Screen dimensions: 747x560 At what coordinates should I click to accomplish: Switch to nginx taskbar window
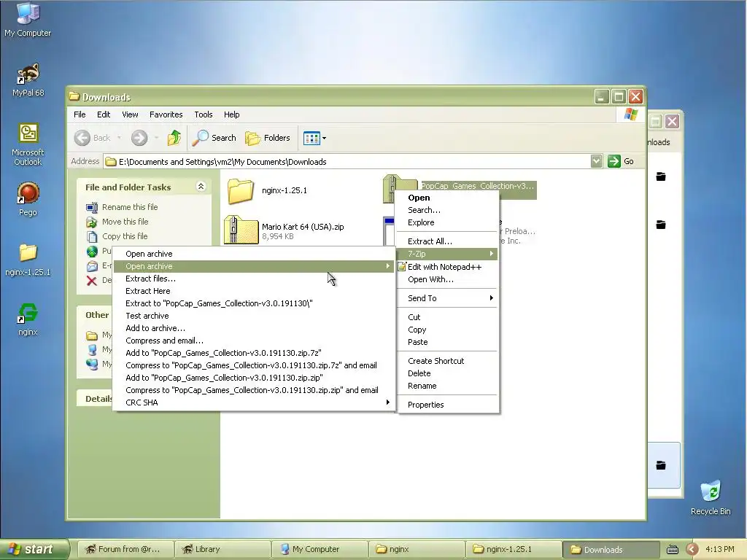[x=415, y=549]
